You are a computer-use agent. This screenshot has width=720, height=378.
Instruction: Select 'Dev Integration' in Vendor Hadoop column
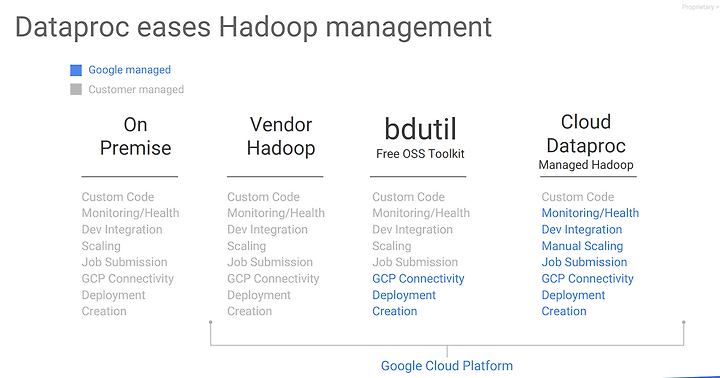coord(267,230)
